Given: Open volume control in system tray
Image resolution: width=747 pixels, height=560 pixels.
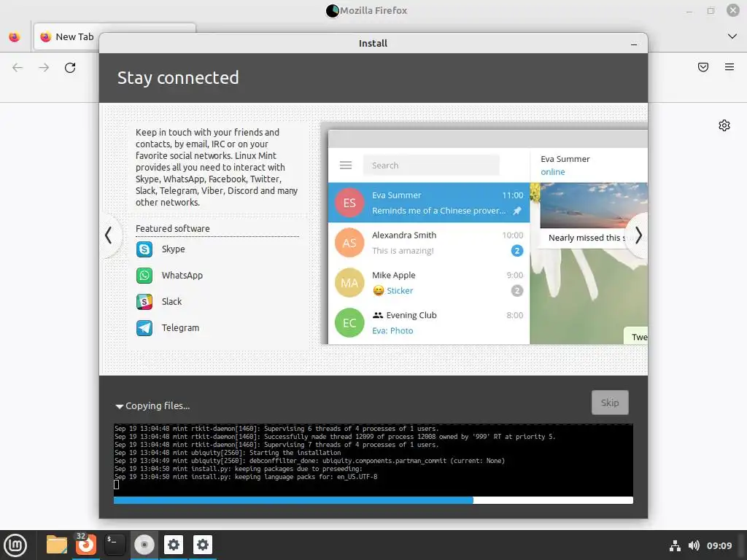Looking at the screenshot, I should pyautogui.click(x=694, y=545).
